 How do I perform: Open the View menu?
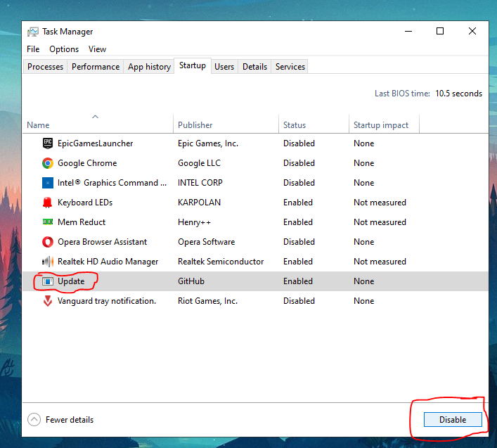click(x=97, y=49)
